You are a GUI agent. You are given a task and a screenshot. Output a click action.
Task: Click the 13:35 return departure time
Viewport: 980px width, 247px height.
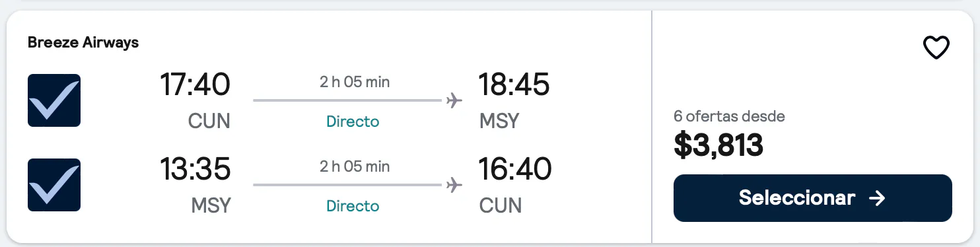click(x=195, y=169)
